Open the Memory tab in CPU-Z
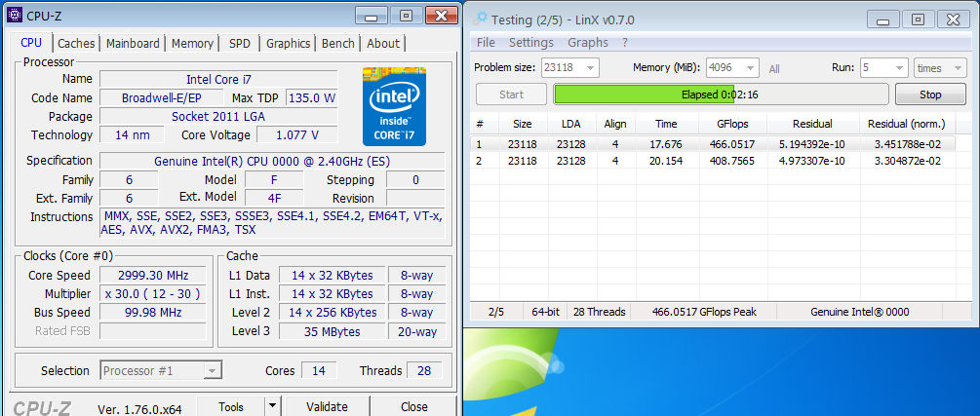This screenshot has width=980, height=416. point(192,44)
